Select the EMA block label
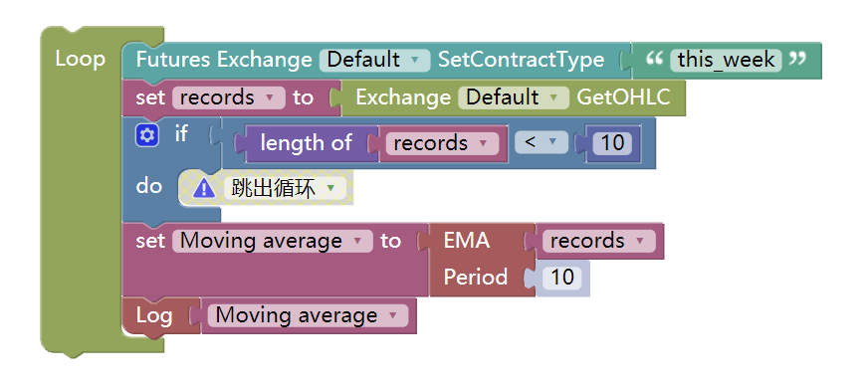Screen dimensions: 868x384 coord(467,241)
